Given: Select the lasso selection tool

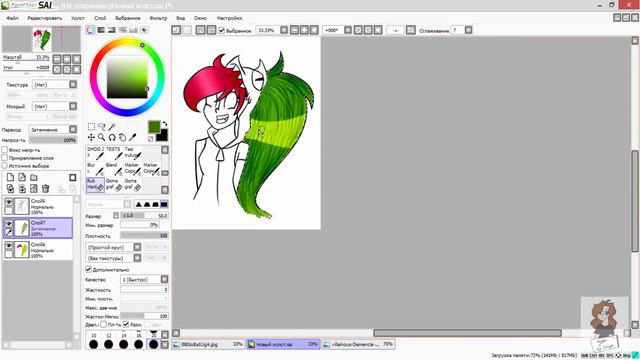Looking at the screenshot, I should (102, 127).
